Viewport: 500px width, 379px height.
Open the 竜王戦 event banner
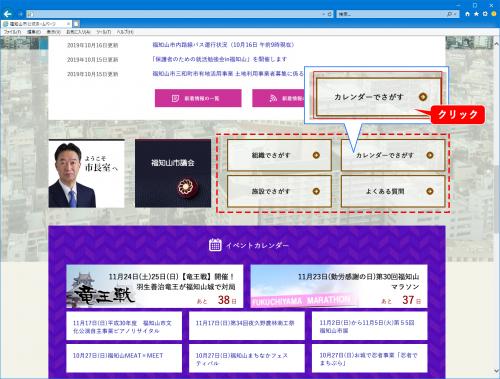point(155,286)
